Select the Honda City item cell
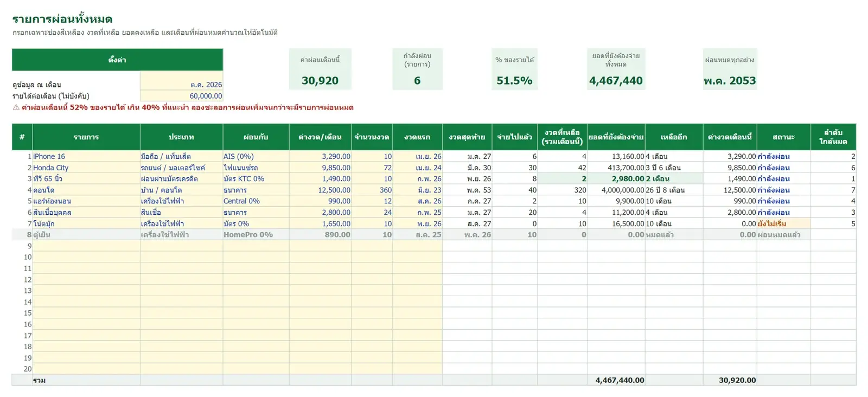 click(x=86, y=168)
